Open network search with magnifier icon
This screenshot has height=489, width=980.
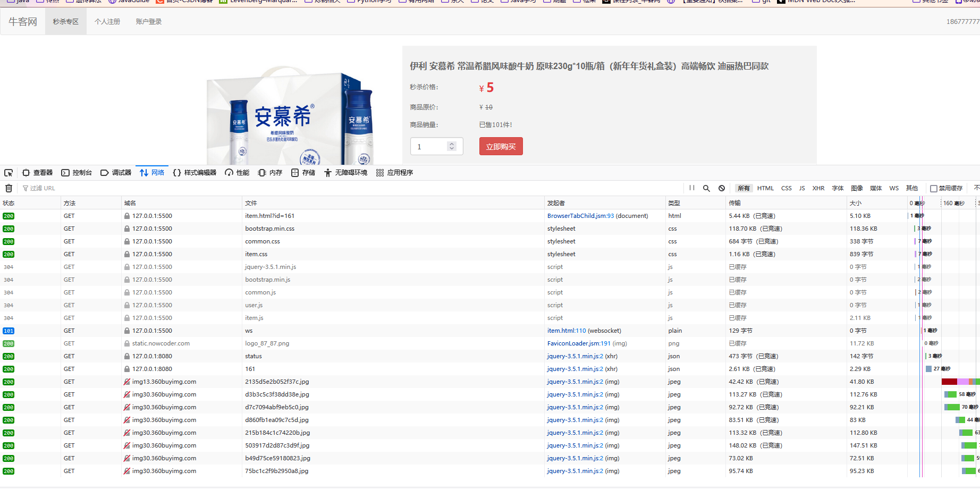(706, 188)
